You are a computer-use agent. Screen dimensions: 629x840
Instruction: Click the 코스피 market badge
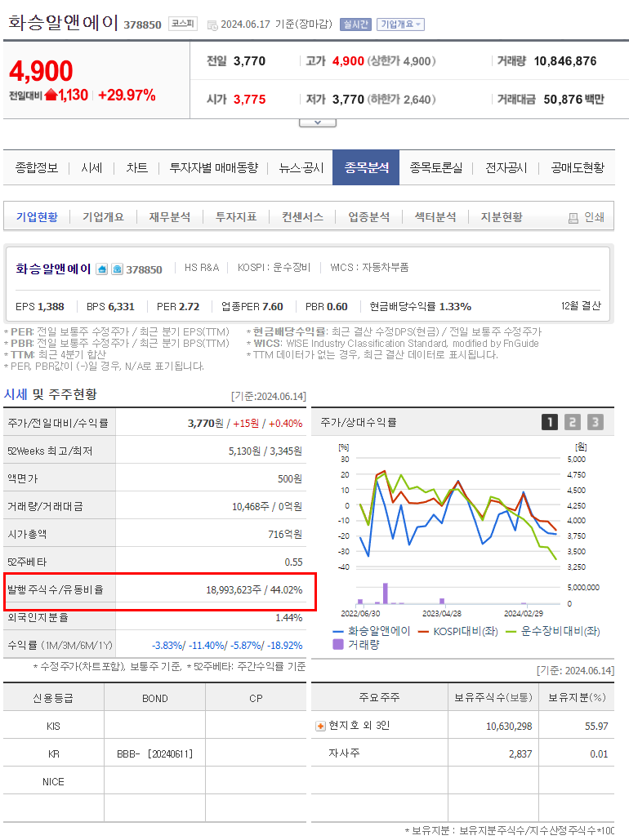pos(183,24)
